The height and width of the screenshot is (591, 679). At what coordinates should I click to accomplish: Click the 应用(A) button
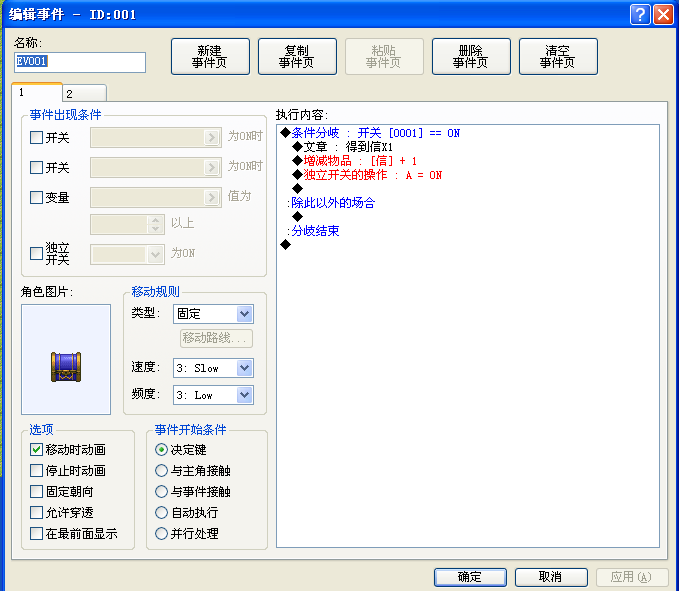632,577
